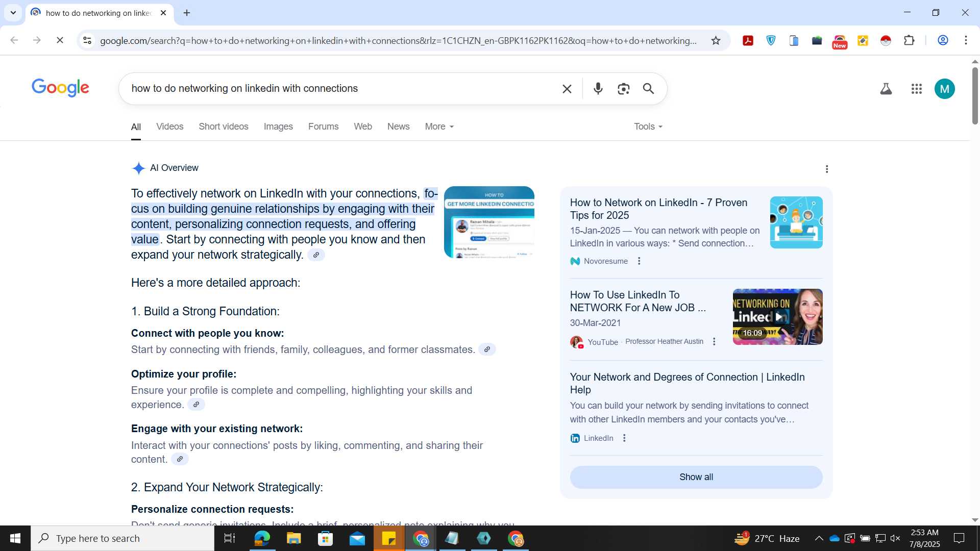Open the Pokeball extension icon
Screen dimensions: 980x551
886,40
